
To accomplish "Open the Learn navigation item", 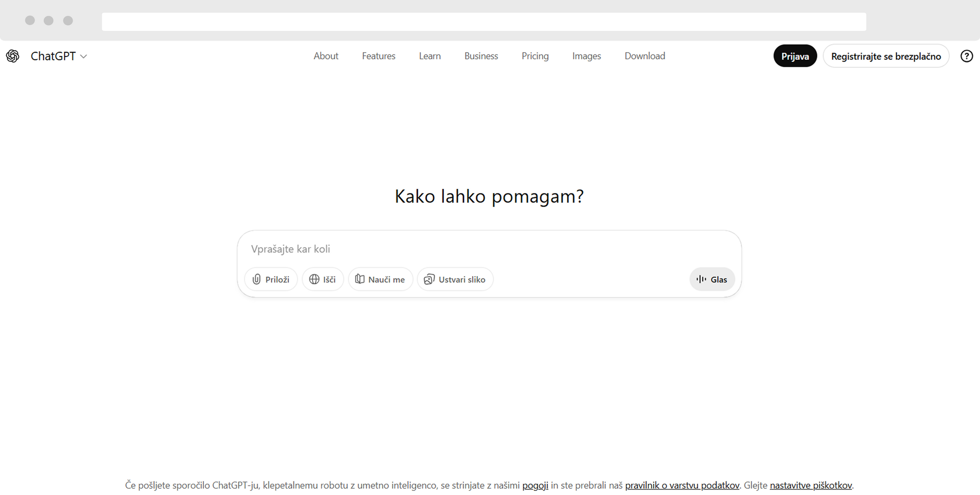I will click(x=430, y=56).
